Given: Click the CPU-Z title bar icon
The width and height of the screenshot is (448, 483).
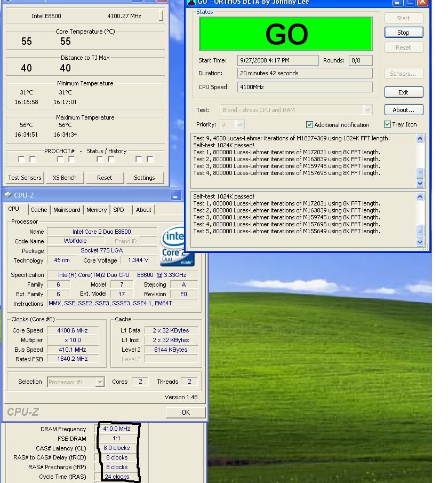Looking at the screenshot, I should pos(8,195).
